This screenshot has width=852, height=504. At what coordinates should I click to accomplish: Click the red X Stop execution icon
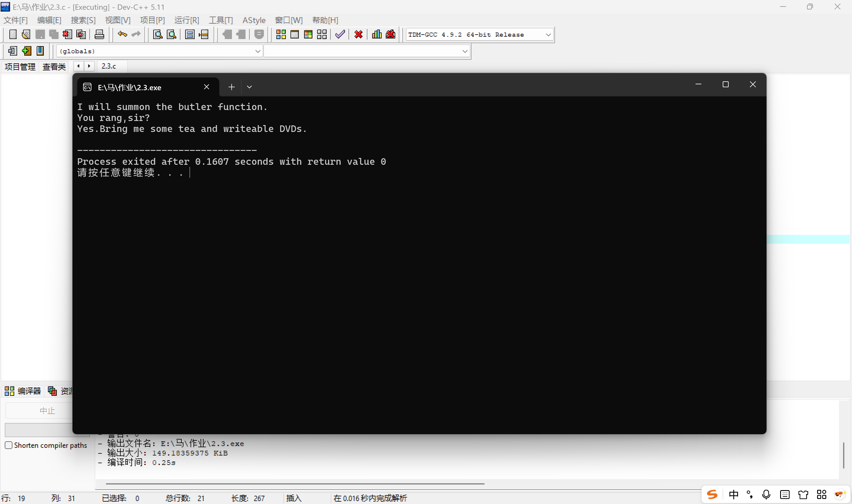[x=358, y=34]
